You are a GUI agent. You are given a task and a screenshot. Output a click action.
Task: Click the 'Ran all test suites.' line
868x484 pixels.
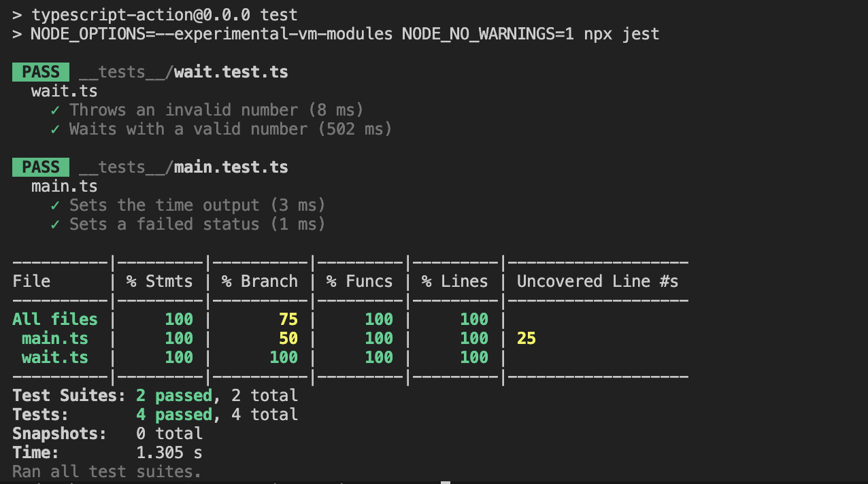coord(107,472)
